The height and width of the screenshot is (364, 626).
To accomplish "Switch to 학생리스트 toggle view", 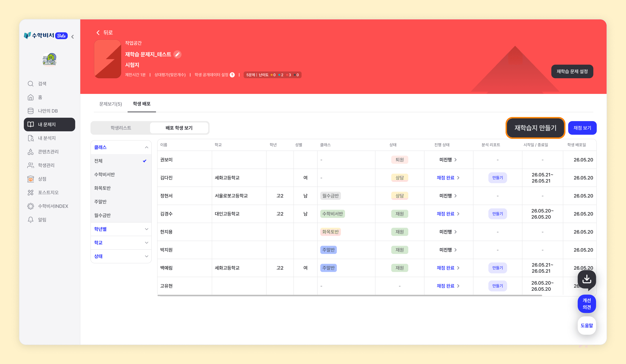I will 121,128.
